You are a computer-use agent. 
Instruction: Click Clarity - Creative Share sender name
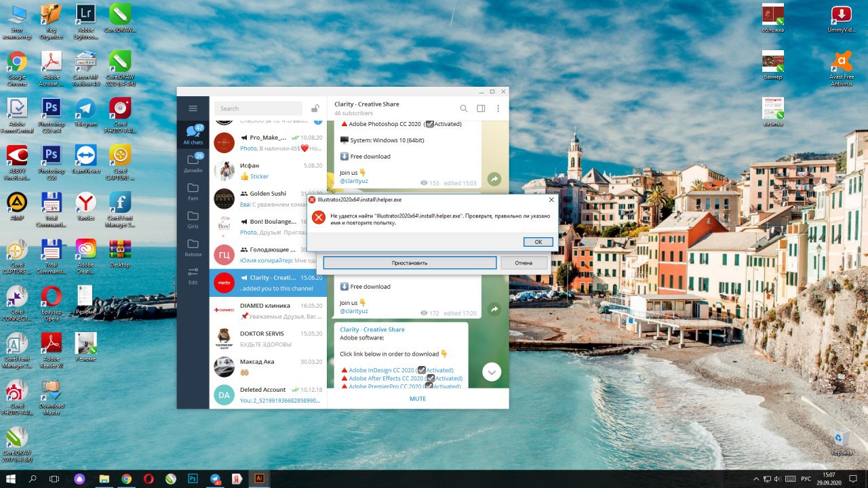point(372,329)
